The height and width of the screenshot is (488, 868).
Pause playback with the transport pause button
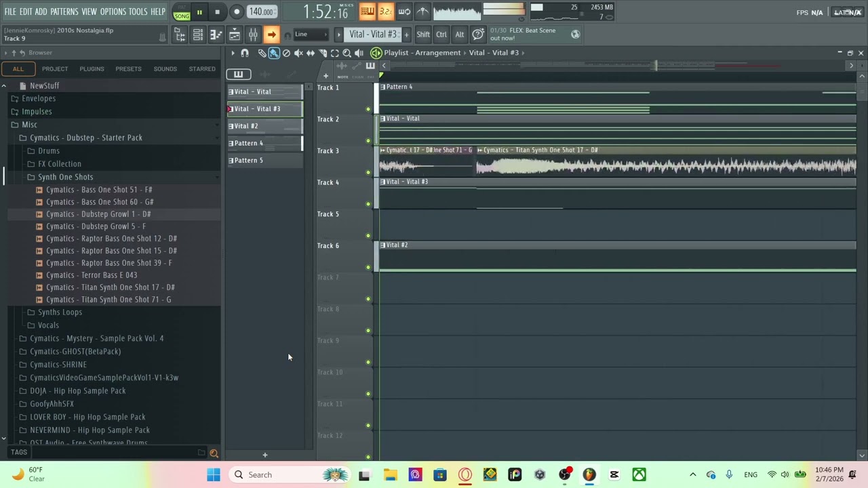tap(199, 12)
